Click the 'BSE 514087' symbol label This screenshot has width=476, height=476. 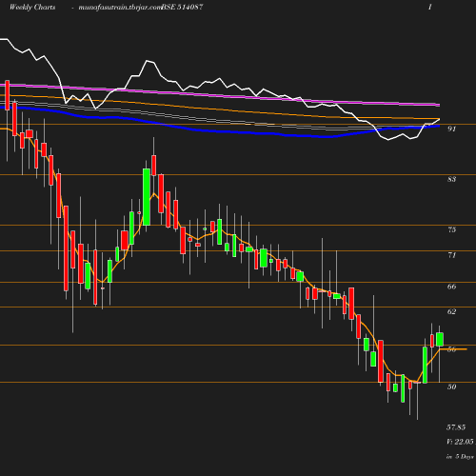(182, 7)
